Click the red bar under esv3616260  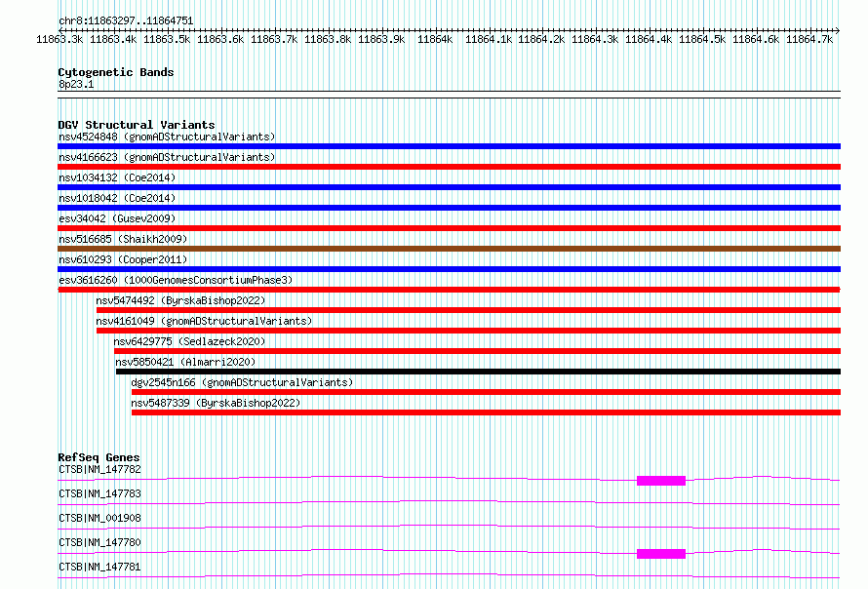coord(449,290)
